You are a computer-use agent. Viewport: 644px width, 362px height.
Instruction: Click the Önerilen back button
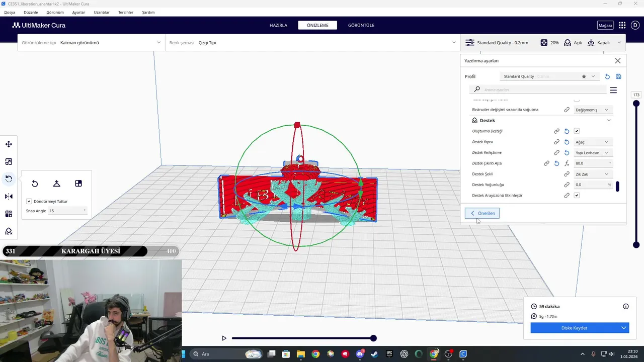[x=482, y=213]
